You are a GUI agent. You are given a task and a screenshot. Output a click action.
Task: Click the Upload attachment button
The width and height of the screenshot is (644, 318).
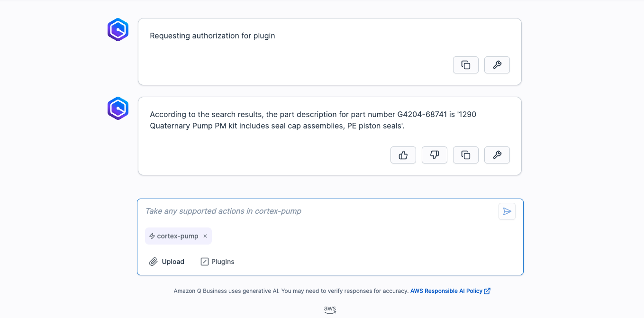tap(167, 262)
